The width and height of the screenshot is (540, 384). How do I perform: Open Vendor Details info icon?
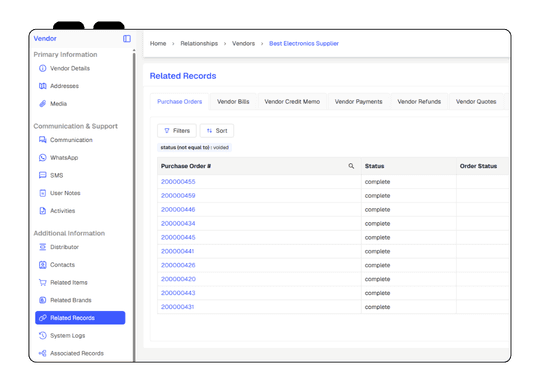pos(42,68)
